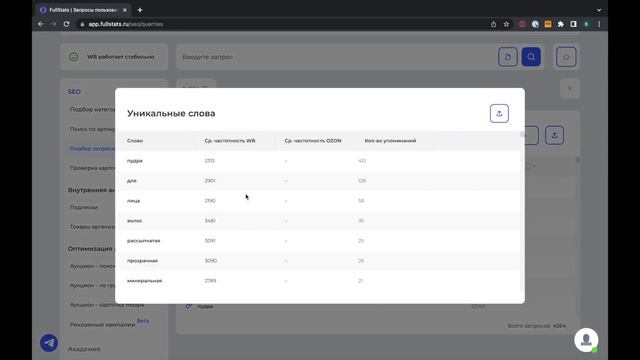Click the smiley status icon beside WB работает стабильно

(x=73, y=57)
